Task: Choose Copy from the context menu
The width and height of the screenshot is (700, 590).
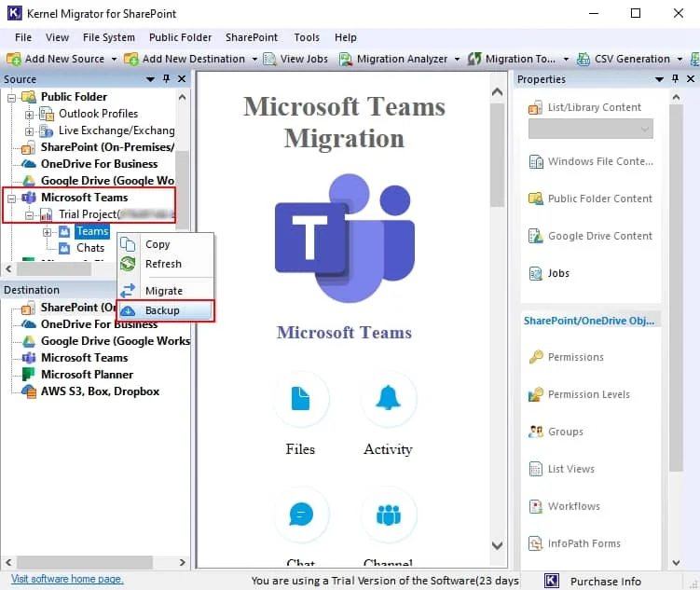Action: coord(166,244)
